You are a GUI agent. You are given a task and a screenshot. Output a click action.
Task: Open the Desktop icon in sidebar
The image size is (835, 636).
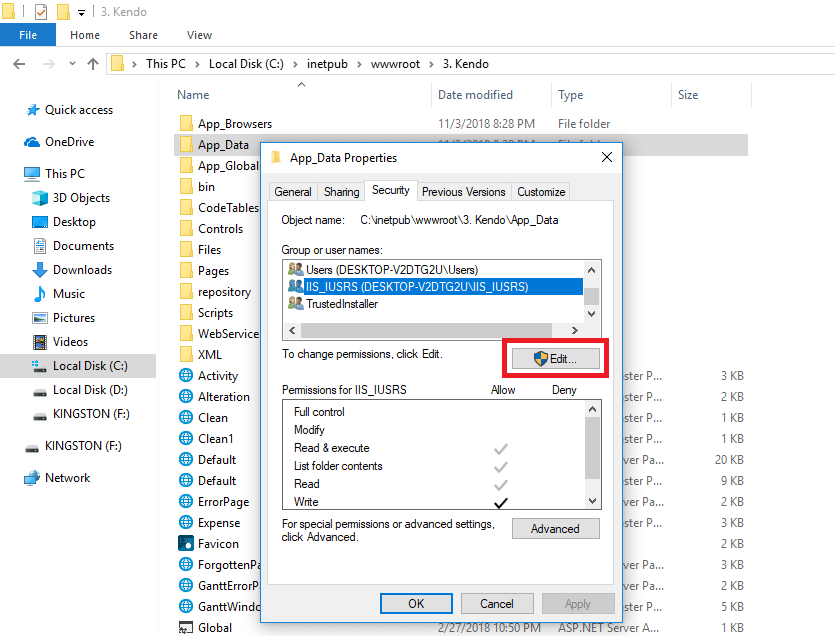40,222
